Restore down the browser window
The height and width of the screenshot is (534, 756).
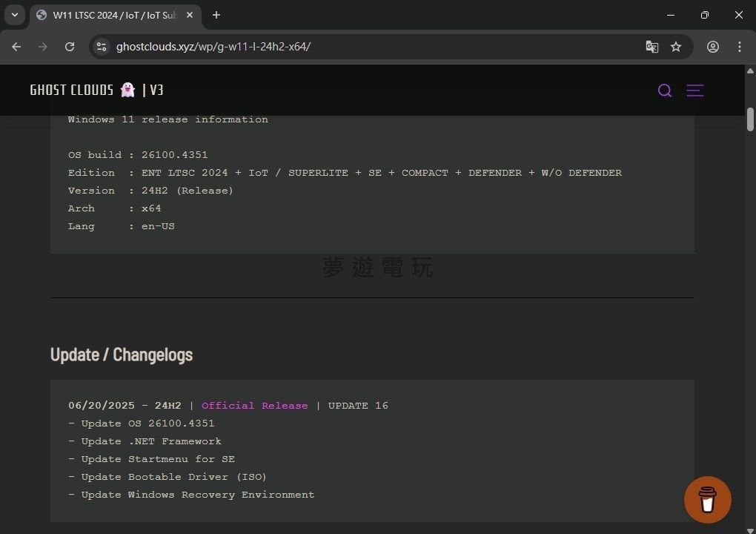pos(704,15)
